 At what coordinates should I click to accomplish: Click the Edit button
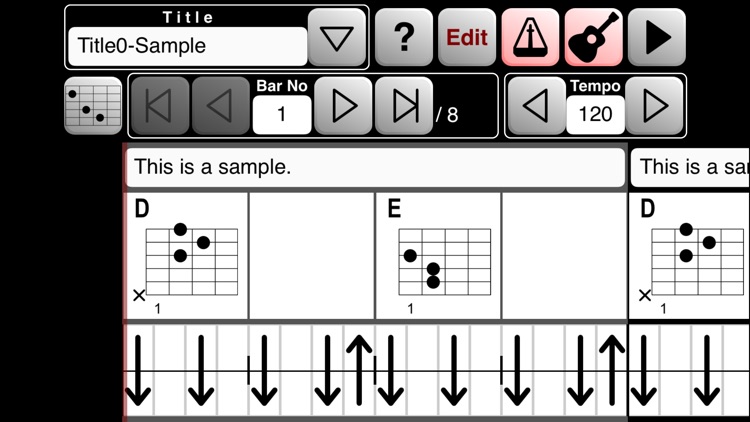click(x=467, y=38)
